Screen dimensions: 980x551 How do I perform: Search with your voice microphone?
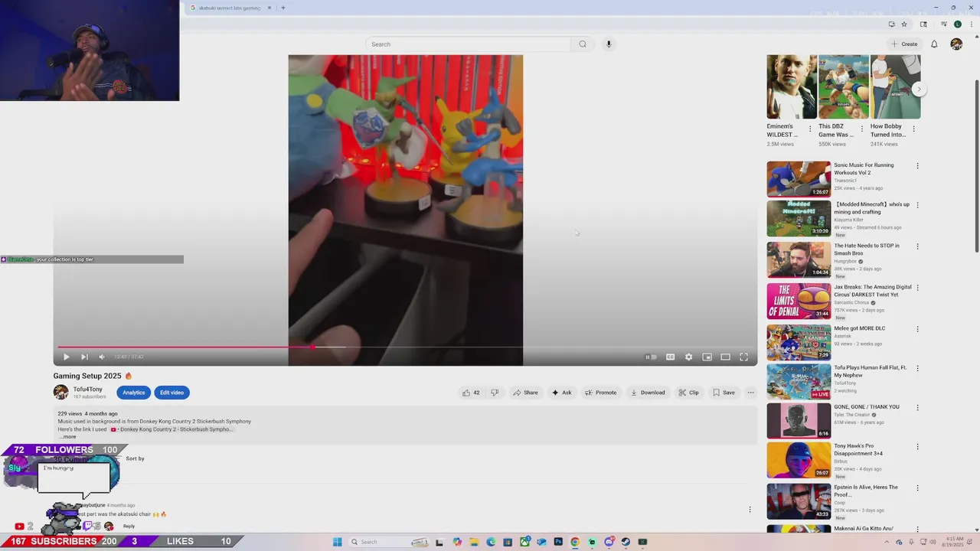click(609, 44)
